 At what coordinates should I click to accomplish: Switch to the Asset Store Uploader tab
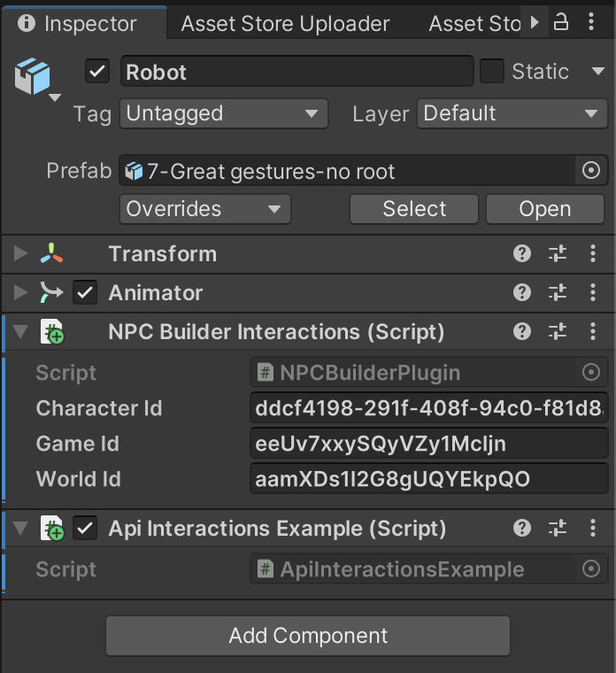point(285,24)
